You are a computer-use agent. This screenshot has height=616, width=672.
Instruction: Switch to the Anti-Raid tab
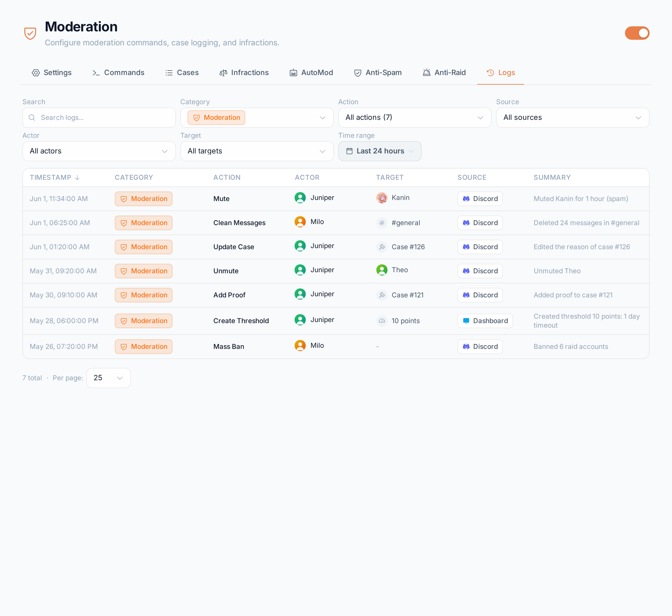coord(444,73)
